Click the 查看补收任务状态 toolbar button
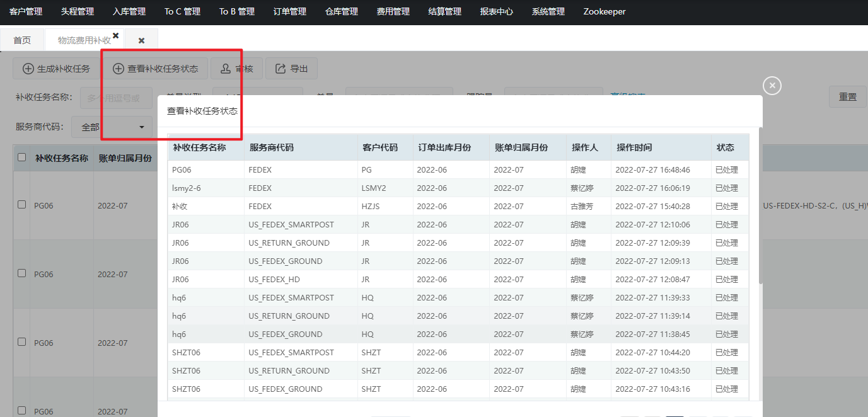This screenshot has width=868, height=417. (156, 69)
